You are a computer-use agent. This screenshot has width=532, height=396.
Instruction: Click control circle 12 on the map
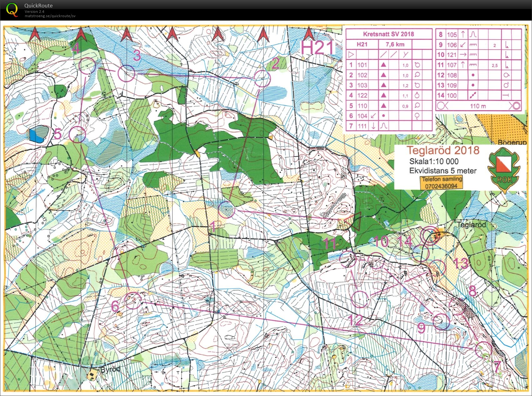[359, 299]
